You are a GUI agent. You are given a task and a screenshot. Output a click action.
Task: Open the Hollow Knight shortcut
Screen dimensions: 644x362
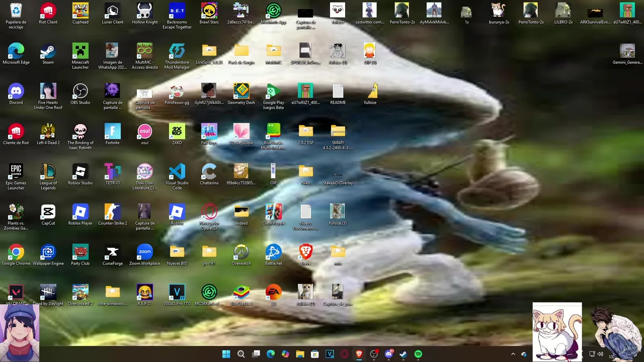coord(145,14)
